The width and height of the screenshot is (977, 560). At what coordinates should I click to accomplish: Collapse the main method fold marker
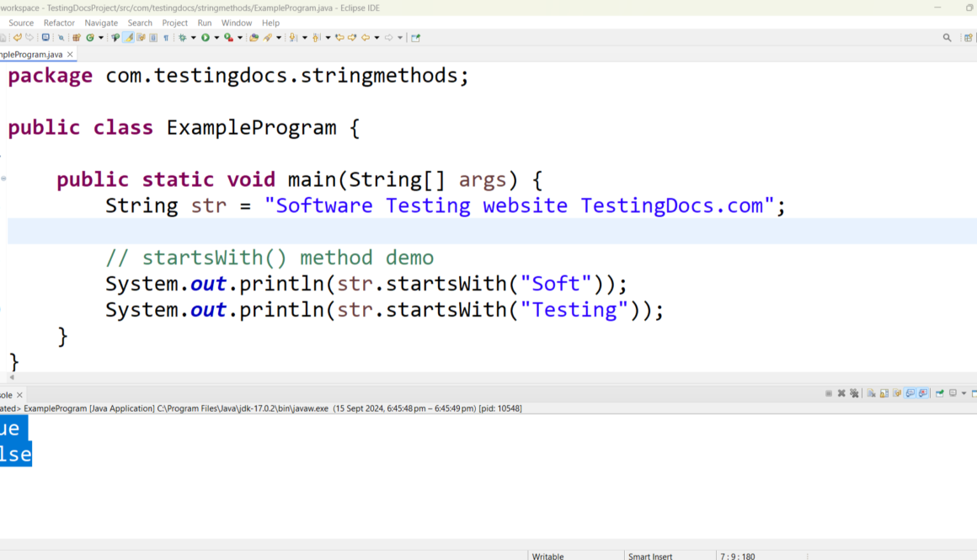click(3, 179)
